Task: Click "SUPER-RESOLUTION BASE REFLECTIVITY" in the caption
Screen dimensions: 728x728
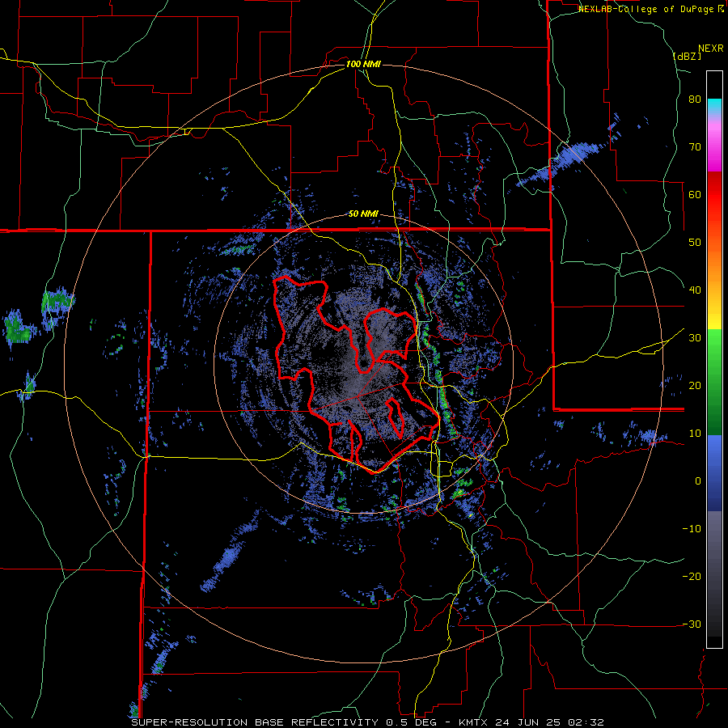Action: pyautogui.click(x=255, y=722)
